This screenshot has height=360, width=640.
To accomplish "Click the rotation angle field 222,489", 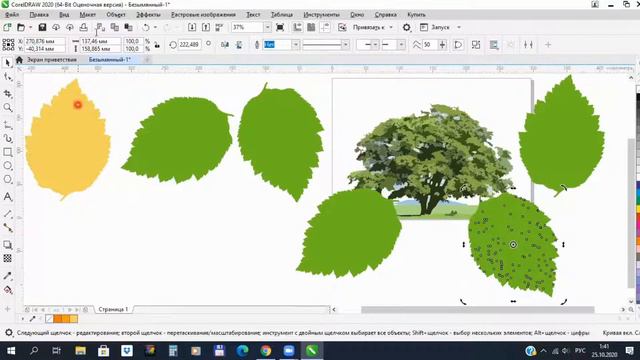I will click(x=189, y=44).
